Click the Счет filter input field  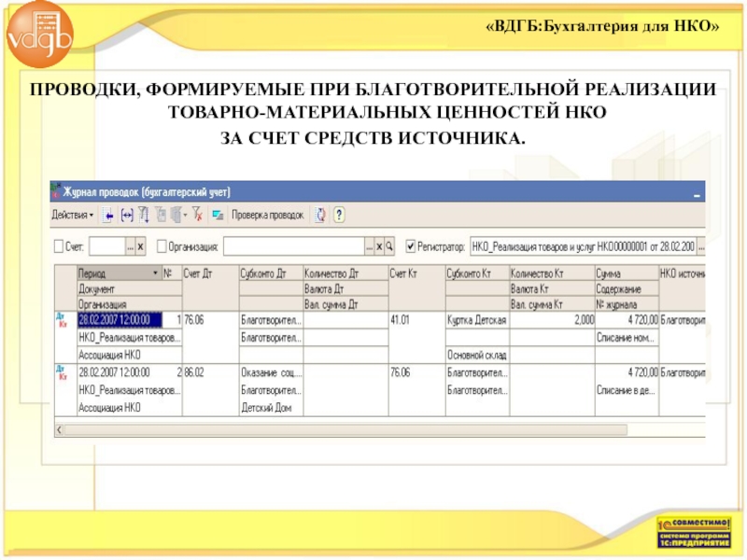[x=107, y=246]
